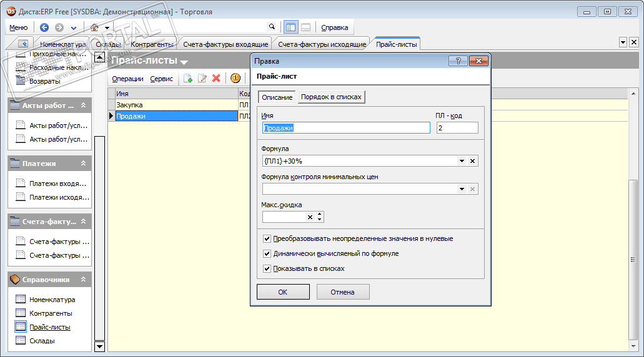Screen dimensions: 644x357
Task: Uncheck Преобразовывать неопределенные значения в нулевые
Action: coord(267,238)
